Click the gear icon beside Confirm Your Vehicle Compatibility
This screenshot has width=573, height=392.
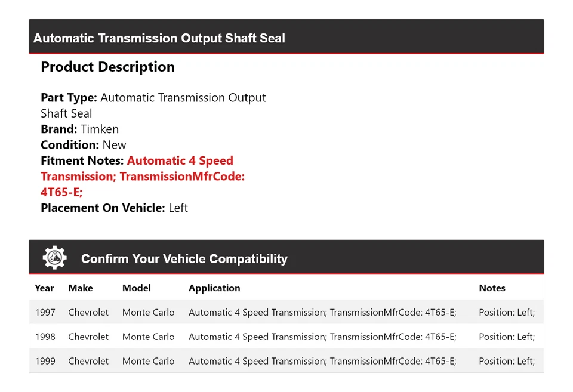[x=54, y=258]
